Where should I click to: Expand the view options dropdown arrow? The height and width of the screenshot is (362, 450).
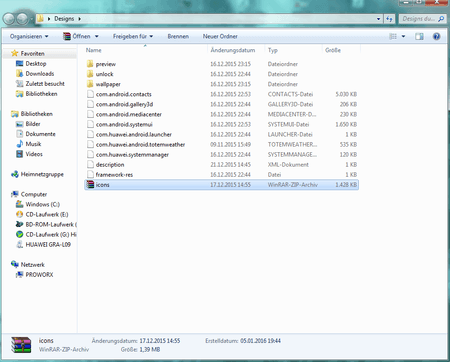[x=403, y=36]
